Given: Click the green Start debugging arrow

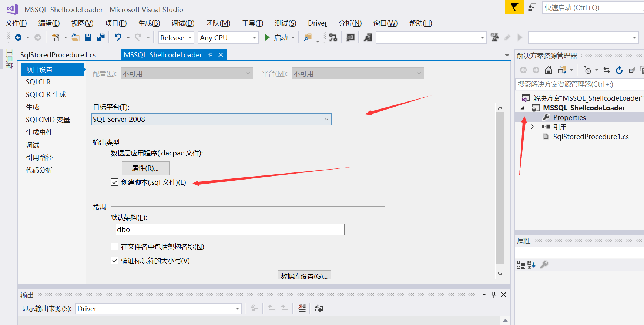Looking at the screenshot, I should [267, 37].
